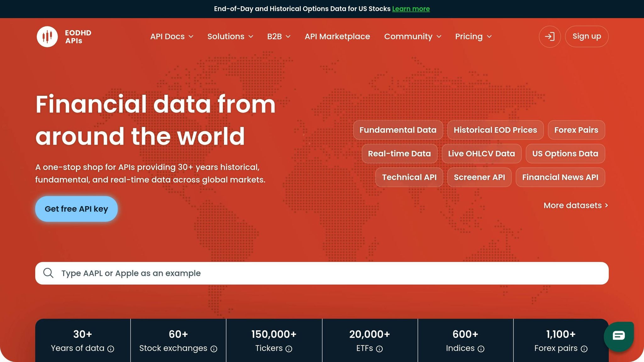The image size is (644, 362).
Task: Expand the Community menu
Action: click(x=413, y=36)
